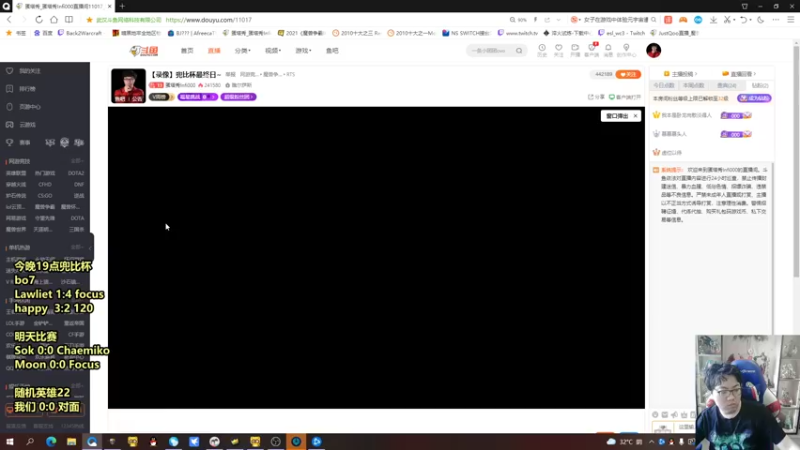Expand the streamer contribution link with chevron
Viewport: 800px width, 450px height.
(680, 74)
